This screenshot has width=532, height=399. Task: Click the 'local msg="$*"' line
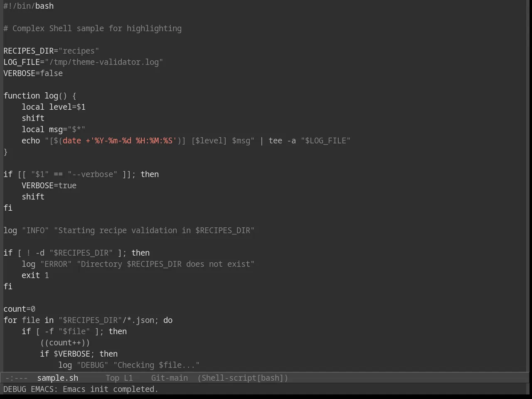click(54, 130)
